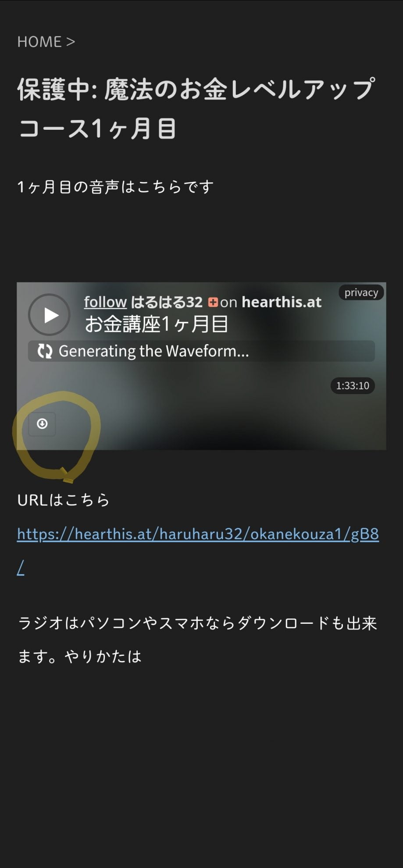The image size is (403, 868).
Task: Click the URLはこちら label
Action: point(63,500)
